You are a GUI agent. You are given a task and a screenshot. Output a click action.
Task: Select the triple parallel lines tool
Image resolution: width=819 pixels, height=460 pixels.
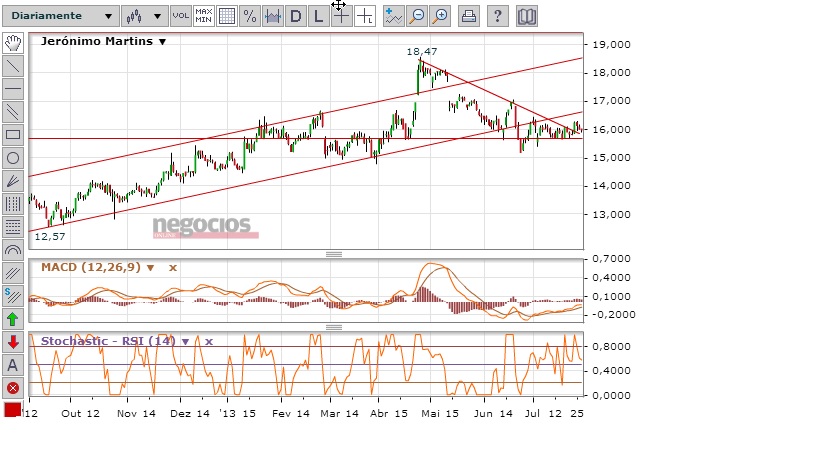pyautogui.click(x=13, y=273)
